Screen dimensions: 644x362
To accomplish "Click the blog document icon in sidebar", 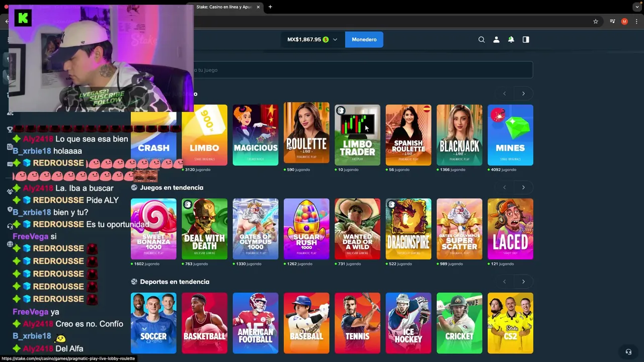I will click(x=10, y=147).
